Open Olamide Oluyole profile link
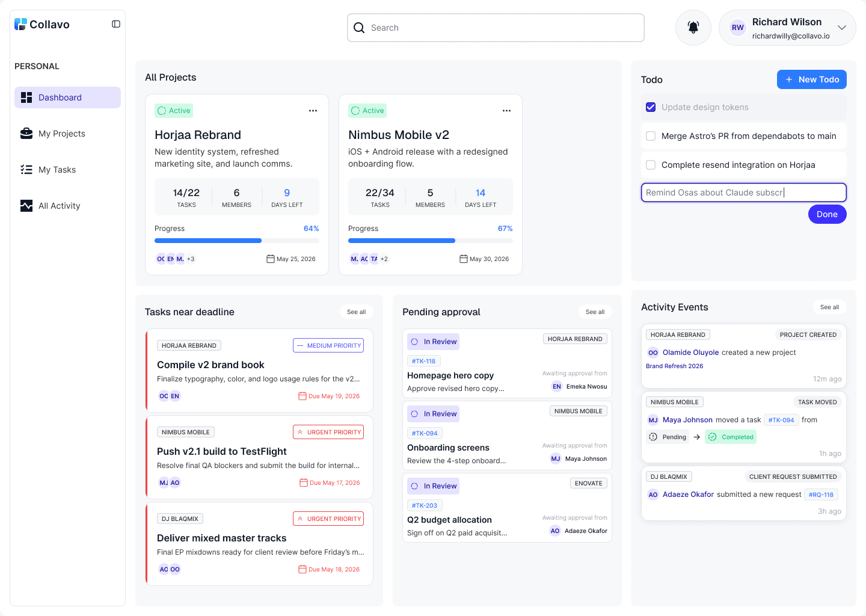This screenshot has height=616, width=866. (691, 353)
